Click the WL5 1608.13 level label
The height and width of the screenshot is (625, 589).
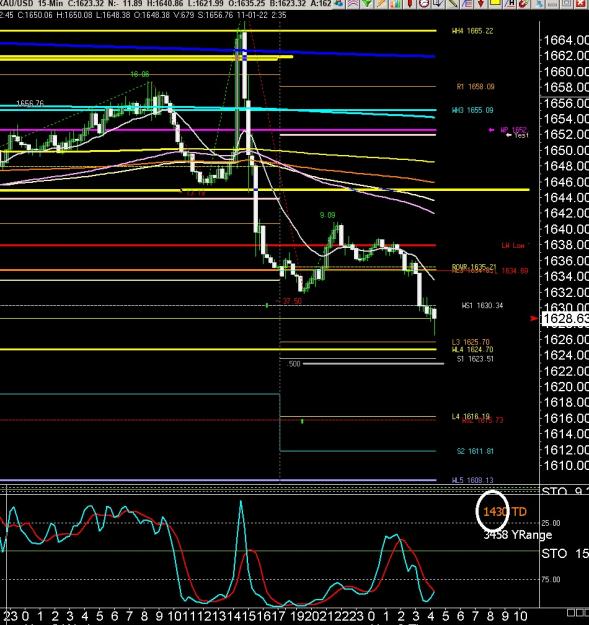(472, 480)
